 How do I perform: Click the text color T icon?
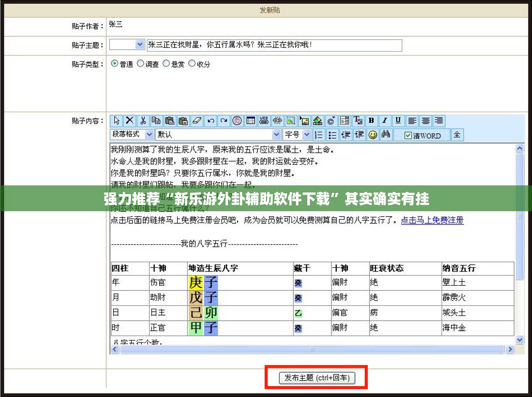tap(358, 121)
